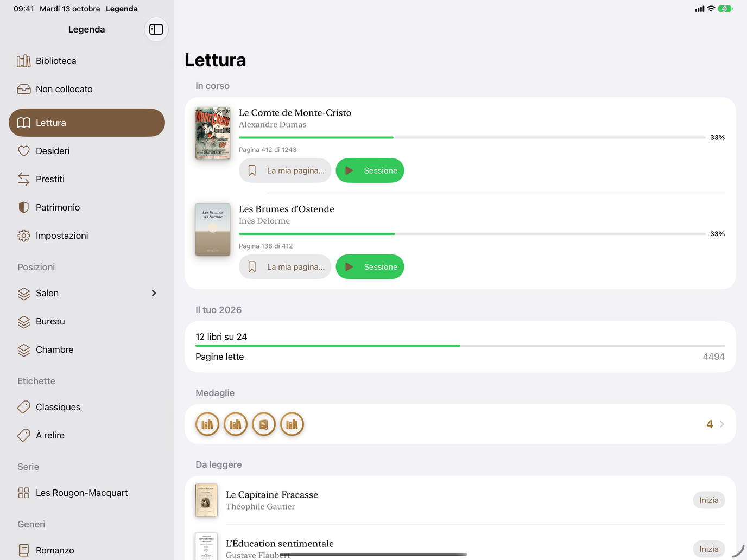This screenshot has width=747, height=560.
Task: Click the Prestiti arrows icon
Action: 23,179
